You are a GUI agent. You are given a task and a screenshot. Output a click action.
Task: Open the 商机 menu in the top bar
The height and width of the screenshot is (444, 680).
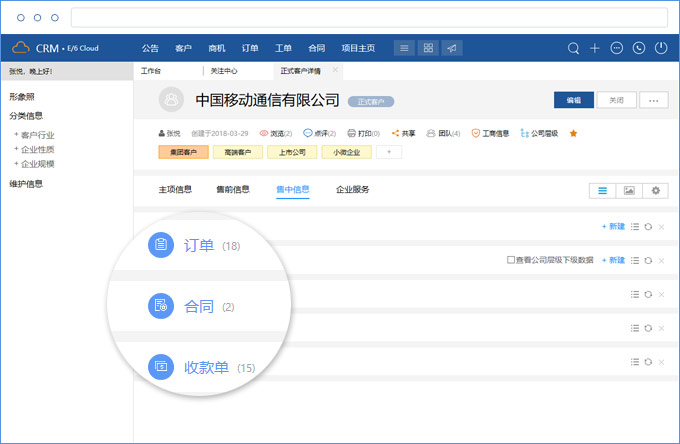(216, 48)
